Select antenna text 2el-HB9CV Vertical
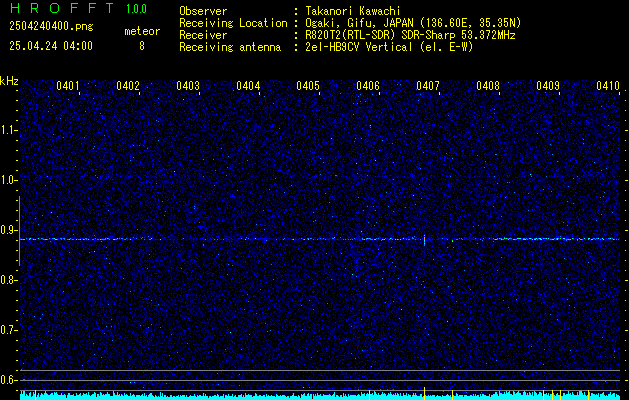The height and width of the screenshot is (400, 629). 359,47
